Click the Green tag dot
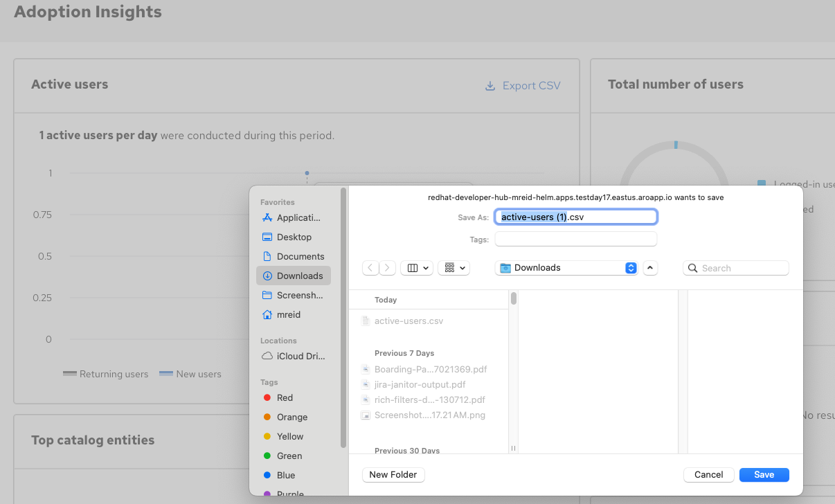835x504 pixels. (267, 456)
